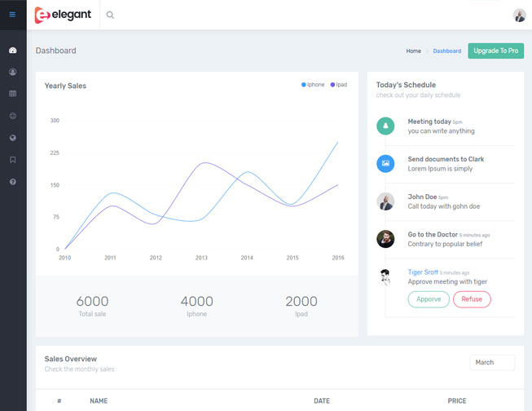Open the Tiger Sroff name link
The height and width of the screenshot is (411, 532).
[x=424, y=272]
